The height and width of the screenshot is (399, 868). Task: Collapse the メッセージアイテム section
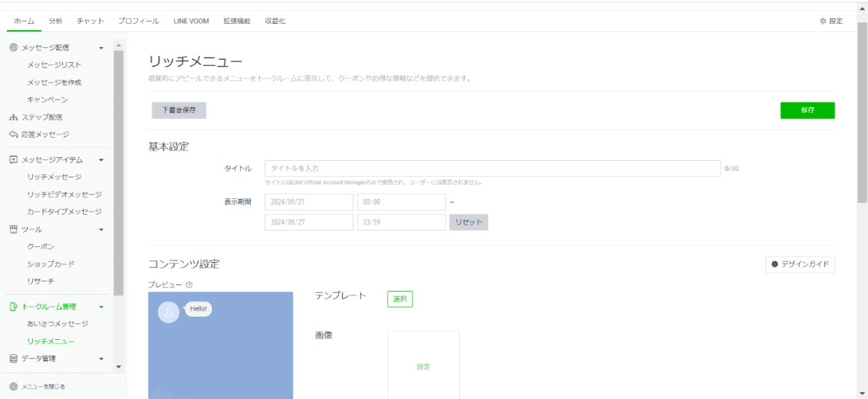pos(101,159)
